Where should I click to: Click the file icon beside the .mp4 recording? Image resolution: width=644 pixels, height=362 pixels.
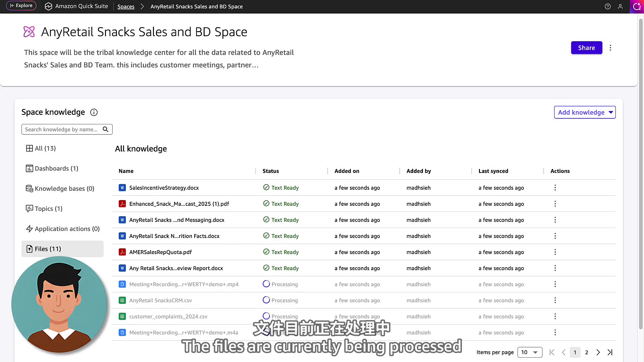click(x=122, y=284)
